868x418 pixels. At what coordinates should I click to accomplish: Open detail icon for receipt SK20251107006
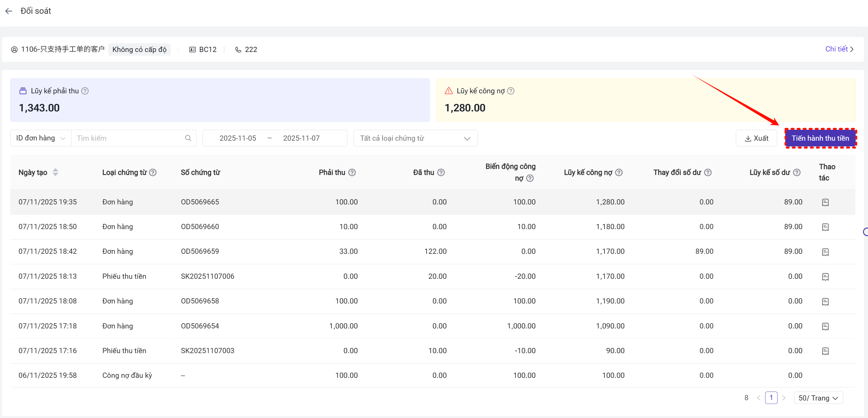click(x=825, y=277)
